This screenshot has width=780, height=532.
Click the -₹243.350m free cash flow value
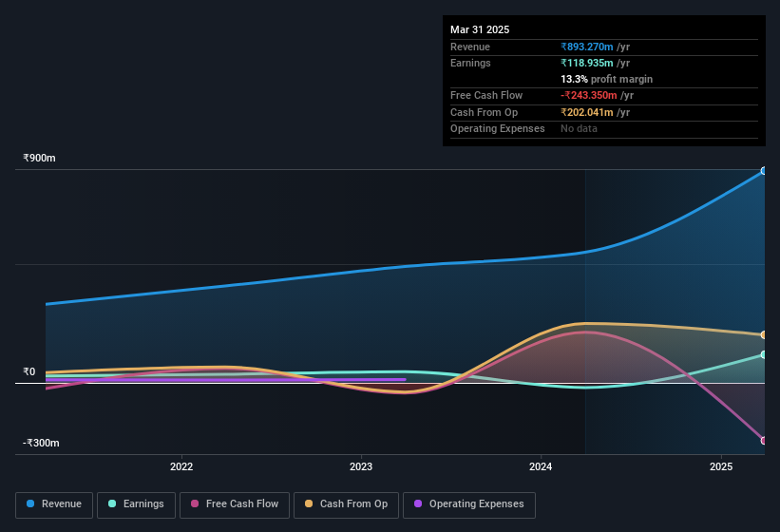588,95
